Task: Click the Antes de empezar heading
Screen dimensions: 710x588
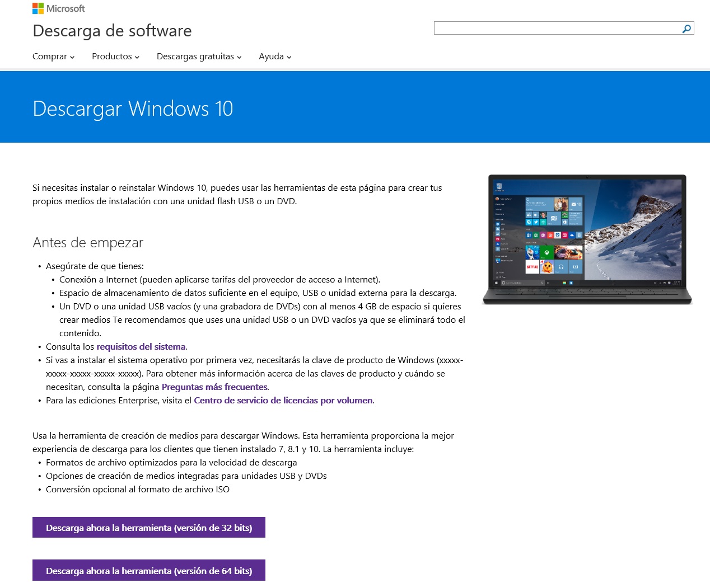Action: click(88, 243)
